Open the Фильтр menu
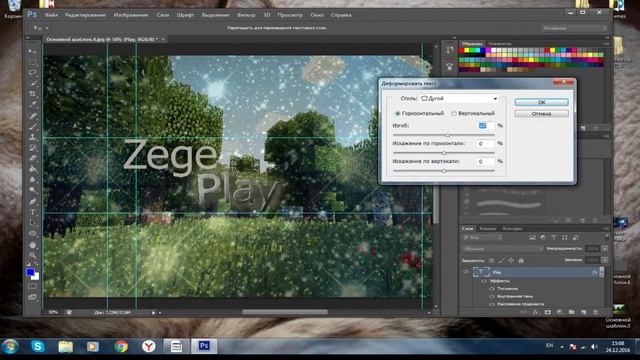 [x=246, y=15]
